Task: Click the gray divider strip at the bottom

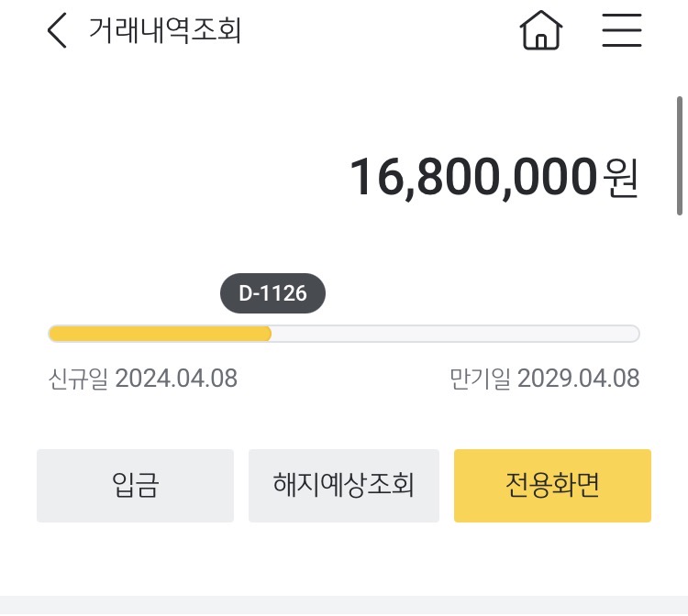Action: pyautogui.click(x=344, y=605)
